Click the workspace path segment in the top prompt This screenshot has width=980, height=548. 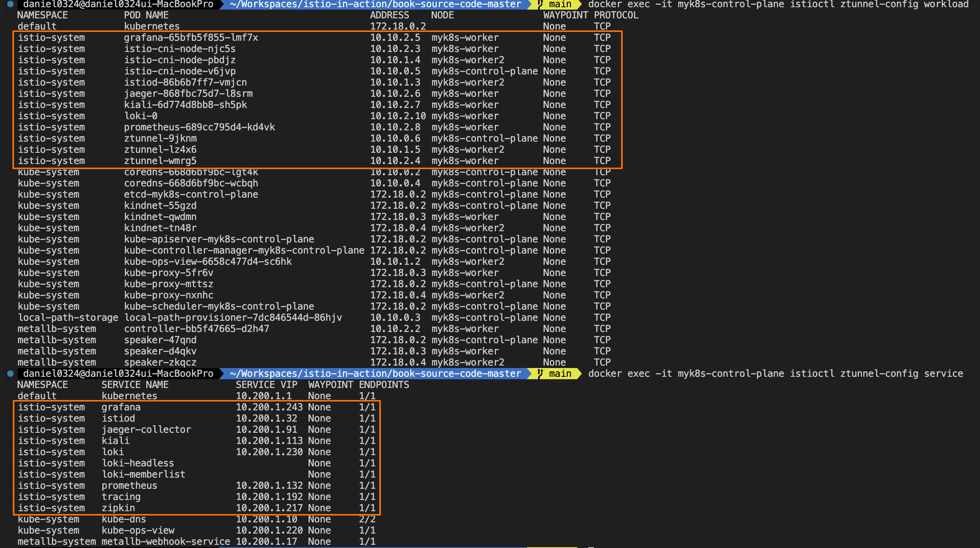coord(375,4)
